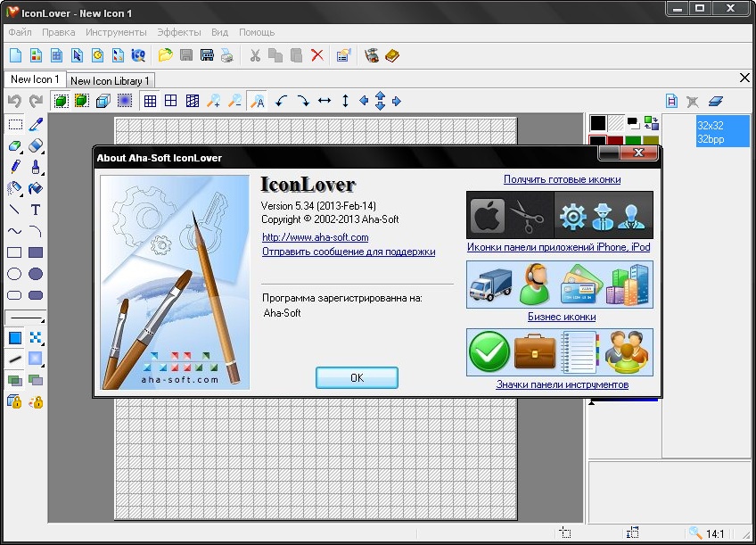Toggle the pixel grid display button
This screenshot has width=756, height=545.
(x=150, y=102)
